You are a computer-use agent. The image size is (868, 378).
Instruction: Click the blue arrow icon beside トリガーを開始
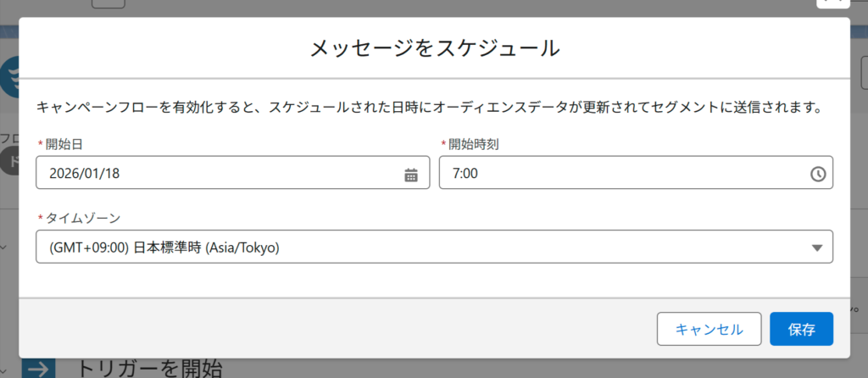[x=39, y=368]
